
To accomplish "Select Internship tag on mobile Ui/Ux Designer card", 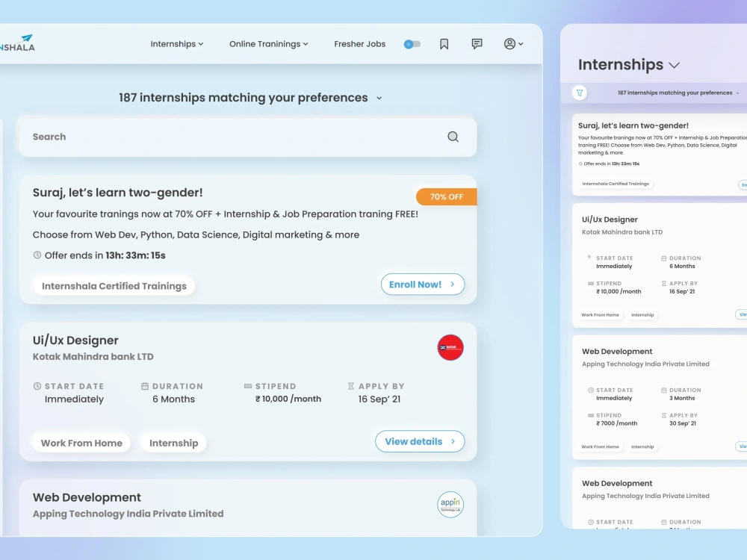I will pos(642,315).
